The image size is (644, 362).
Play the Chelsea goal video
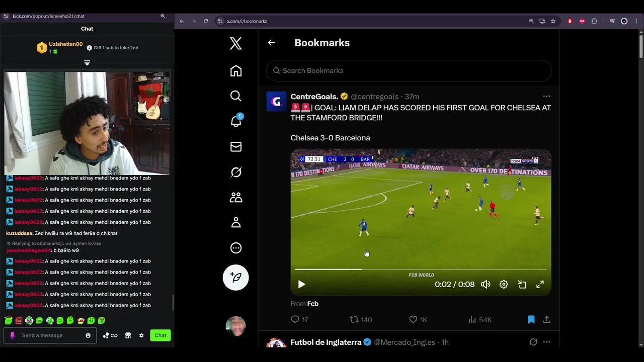(x=301, y=285)
